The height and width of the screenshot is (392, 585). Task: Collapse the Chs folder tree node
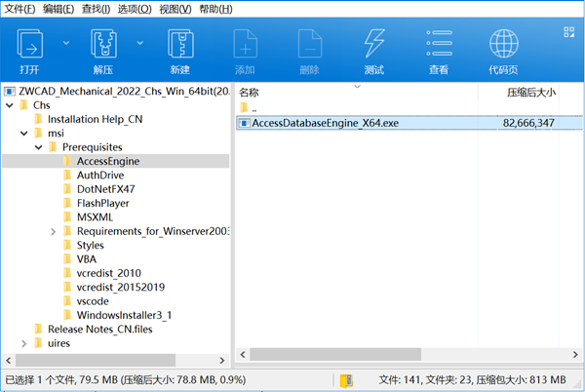tap(10, 105)
